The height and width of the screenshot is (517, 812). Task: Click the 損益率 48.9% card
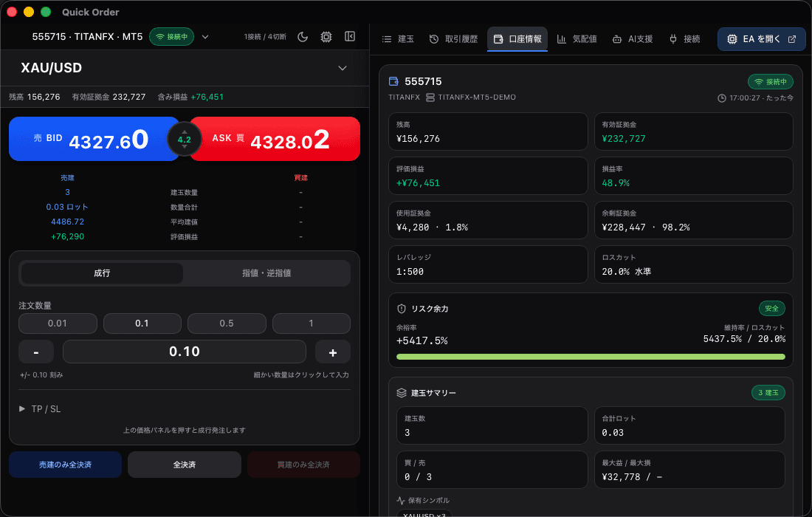pos(693,176)
